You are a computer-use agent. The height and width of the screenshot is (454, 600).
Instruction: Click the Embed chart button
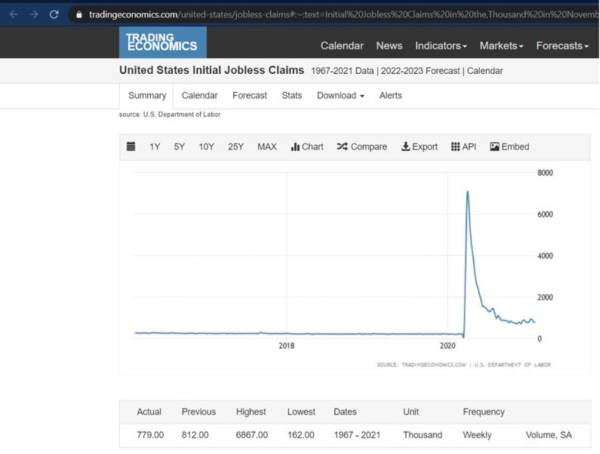[x=509, y=147]
